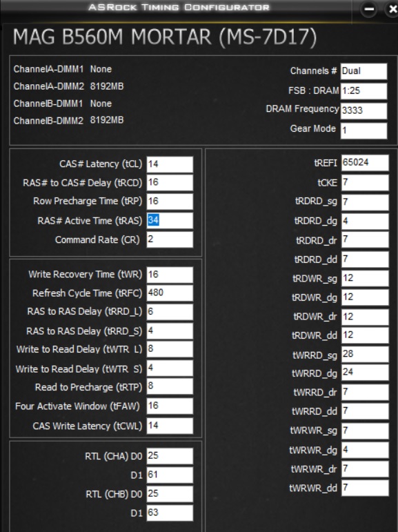
Task: Select the Refresh Cycle Time (tRFC) field
Action: pos(170,293)
